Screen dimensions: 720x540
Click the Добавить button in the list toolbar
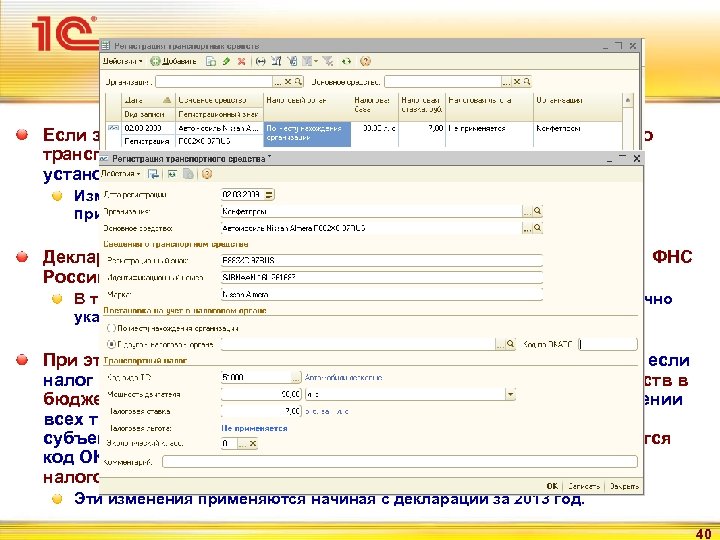click(x=174, y=61)
